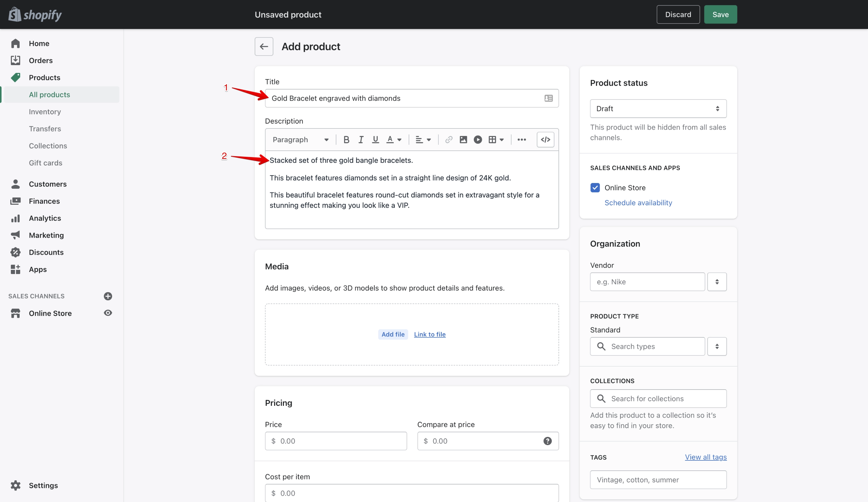Open Gift cards submenu item

pyautogui.click(x=46, y=163)
